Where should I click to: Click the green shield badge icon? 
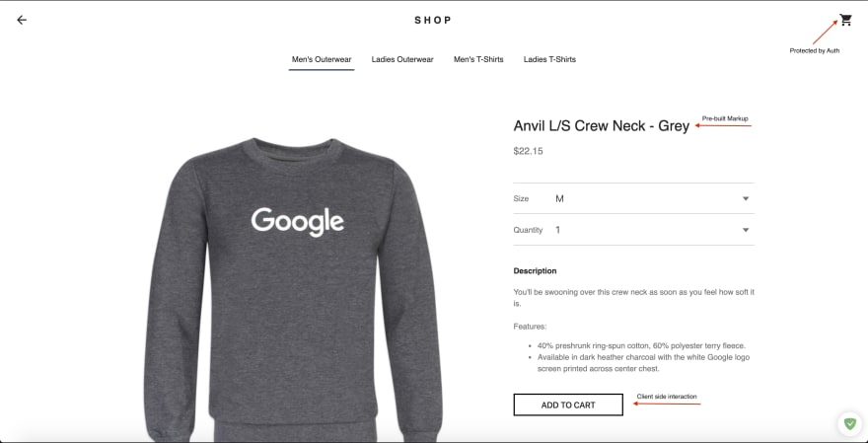pyautogui.click(x=849, y=424)
